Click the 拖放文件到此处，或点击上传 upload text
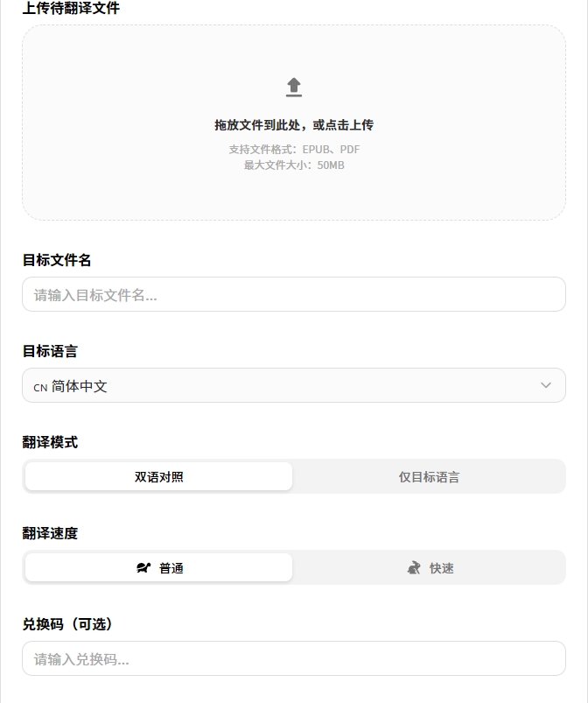The height and width of the screenshot is (703, 588). [294, 125]
